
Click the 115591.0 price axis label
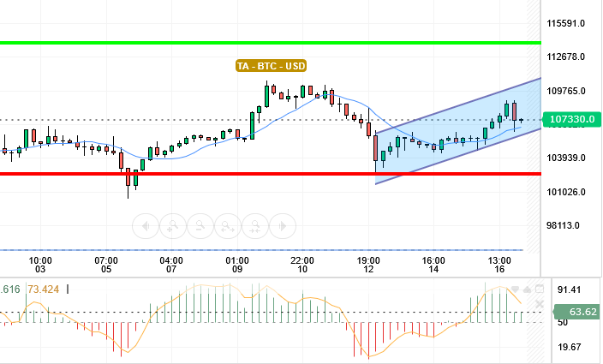565,23
